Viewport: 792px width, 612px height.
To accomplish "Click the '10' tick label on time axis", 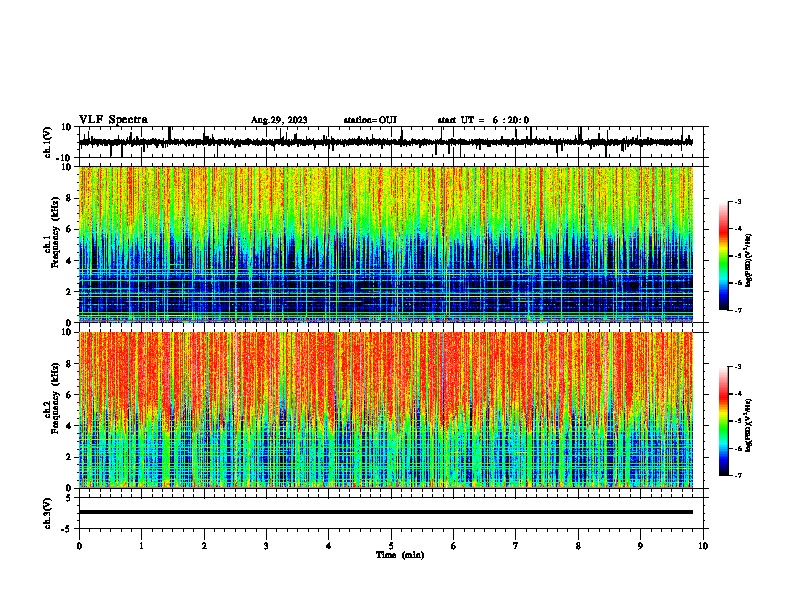I will 703,546.
